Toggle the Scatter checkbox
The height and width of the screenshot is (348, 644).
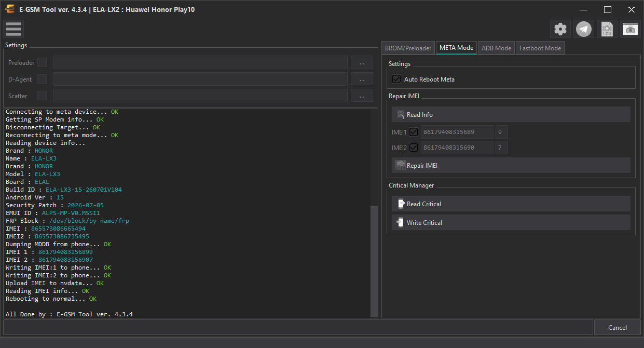pos(42,96)
